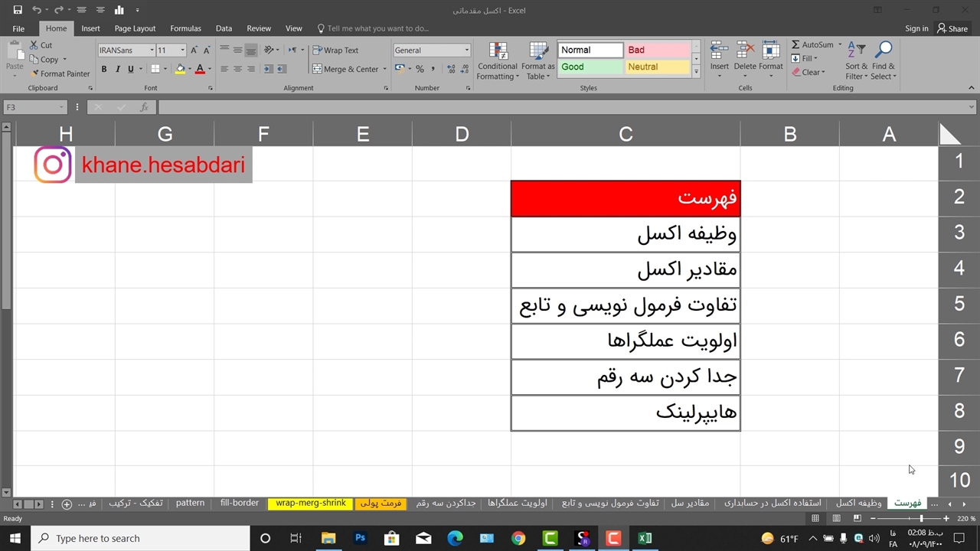Click the yellow Fill Color swatch
The height and width of the screenshot is (551, 980).
[x=180, y=69]
